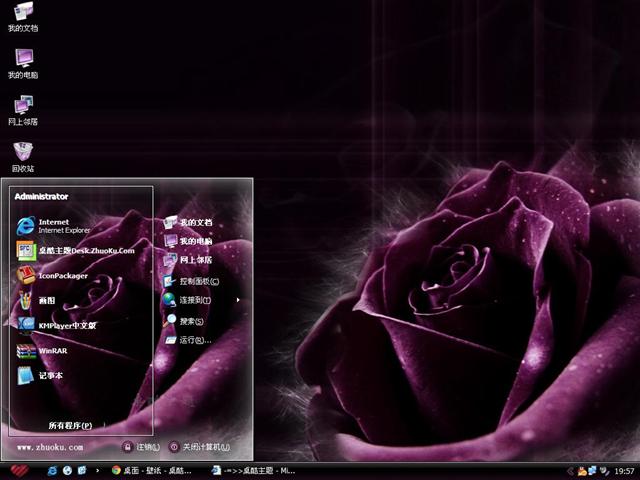Open 我的文档 in Start menu right column
Image resolution: width=640 pixels, height=480 pixels.
tap(188, 222)
